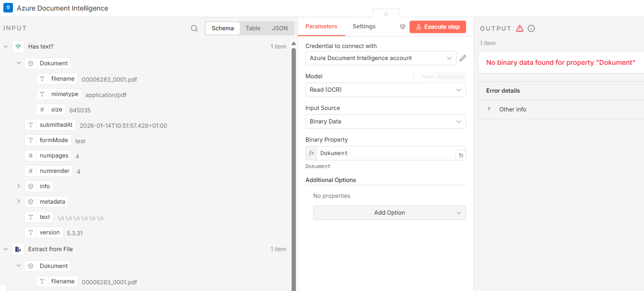This screenshot has width=644, height=291.
Task: Collapse the Dokument node under Has text?
Action: click(x=19, y=63)
